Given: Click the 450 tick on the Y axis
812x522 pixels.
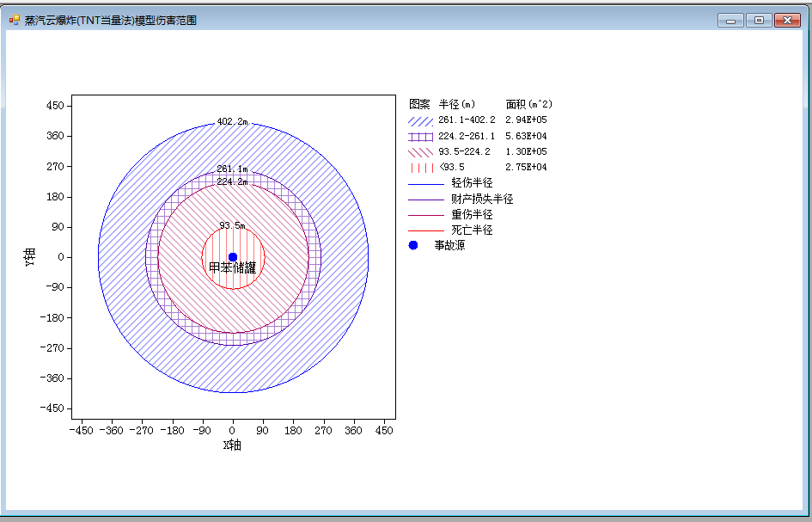Looking at the screenshot, I should coord(55,106).
